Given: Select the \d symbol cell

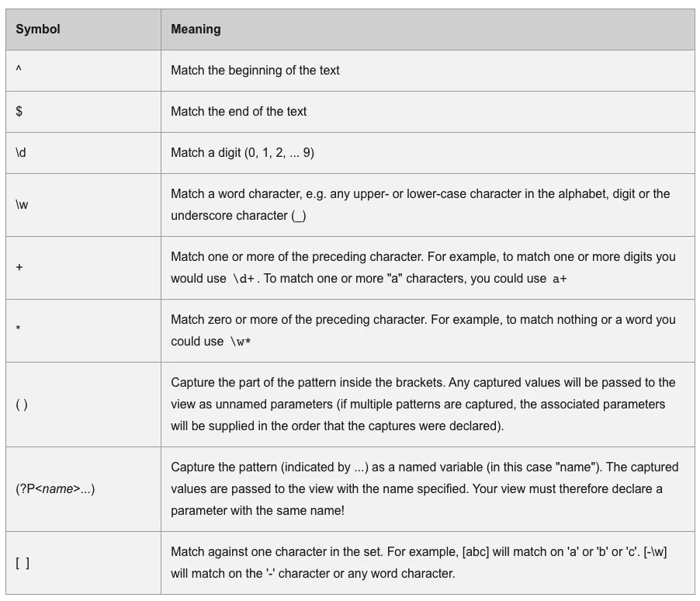Looking at the screenshot, I should click(21, 153).
